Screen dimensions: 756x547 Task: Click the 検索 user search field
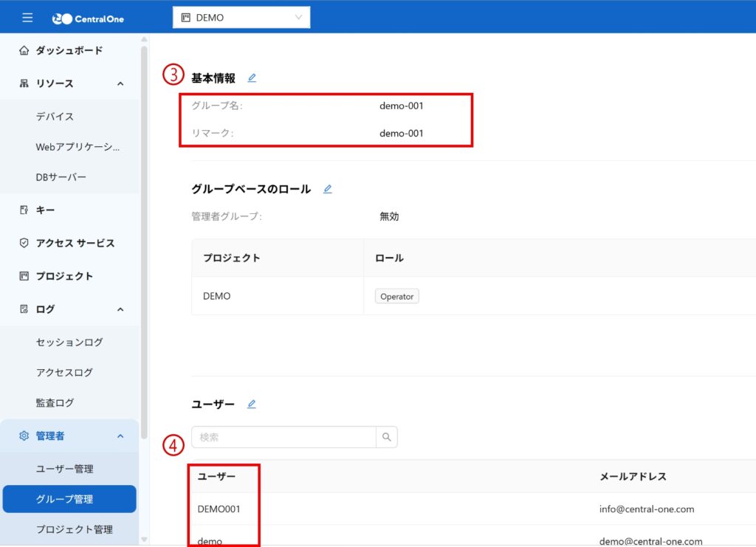click(283, 437)
